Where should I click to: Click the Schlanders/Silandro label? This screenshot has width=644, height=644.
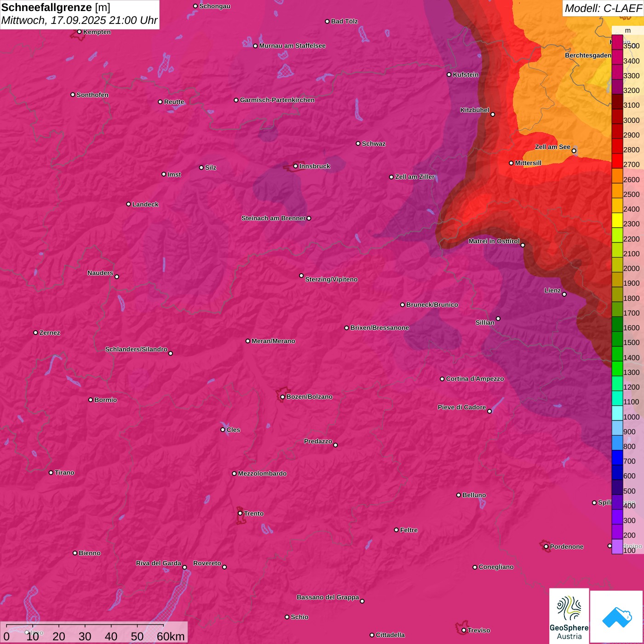click(136, 350)
